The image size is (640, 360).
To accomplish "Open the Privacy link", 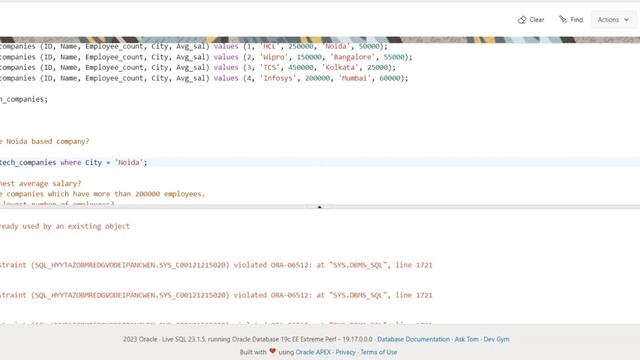I will point(345,352).
